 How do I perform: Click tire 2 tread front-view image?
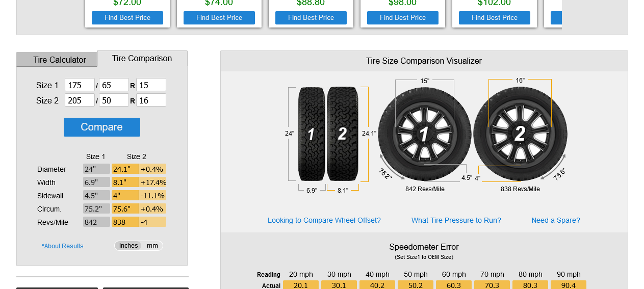[342, 134]
